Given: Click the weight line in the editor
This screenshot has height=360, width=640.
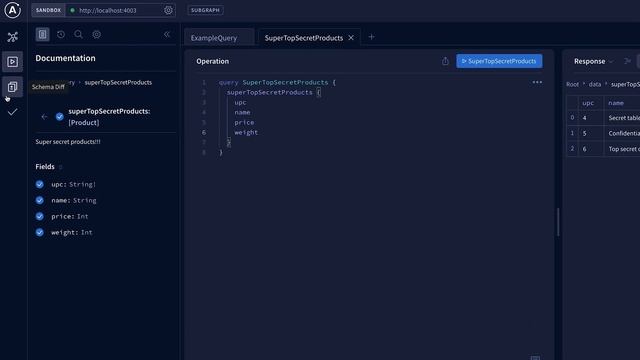Looking at the screenshot, I should (x=246, y=132).
